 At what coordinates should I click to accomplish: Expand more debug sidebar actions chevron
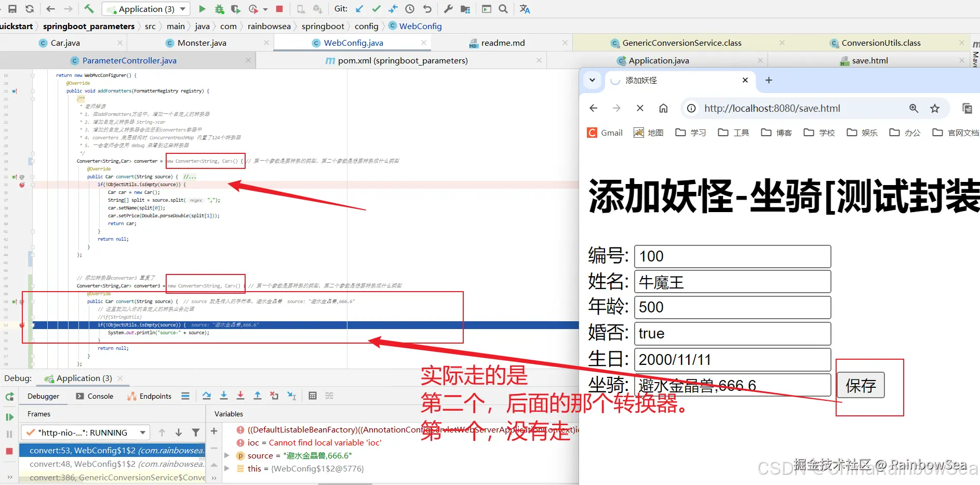click(9, 477)
